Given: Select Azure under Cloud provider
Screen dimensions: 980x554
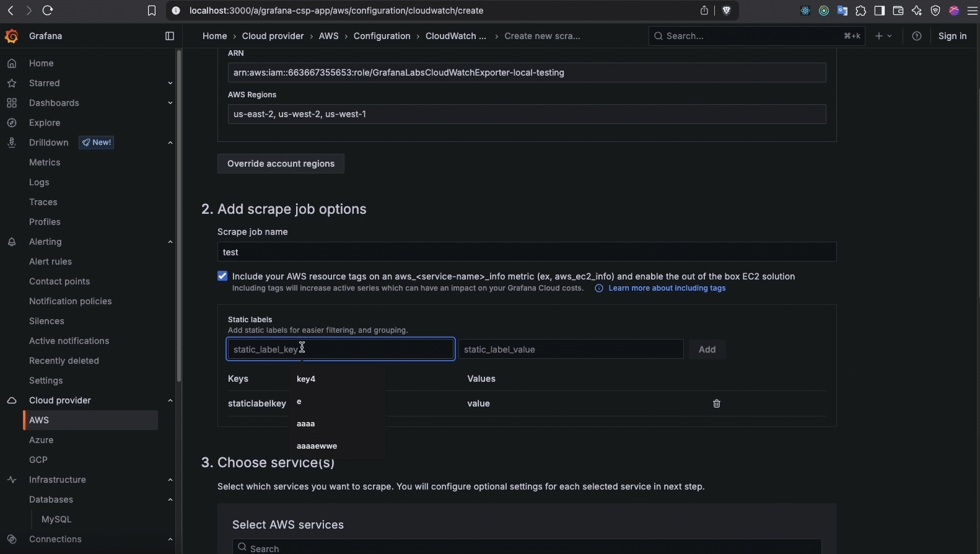Looking at the screenshot, I should [x=42, y=440].
